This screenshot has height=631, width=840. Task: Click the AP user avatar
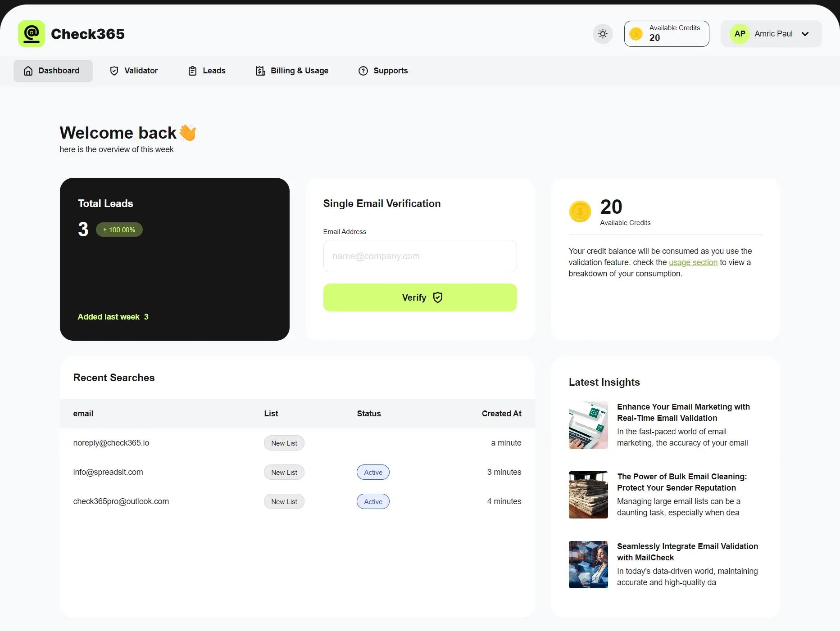coord(740,34)
